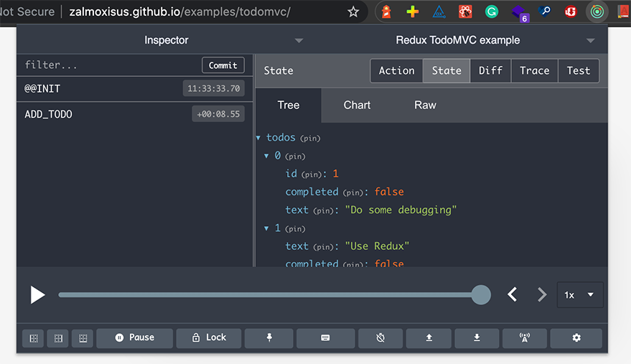631x364 pixels.
Task: Pin the todos key
Action: coord(310,139)
